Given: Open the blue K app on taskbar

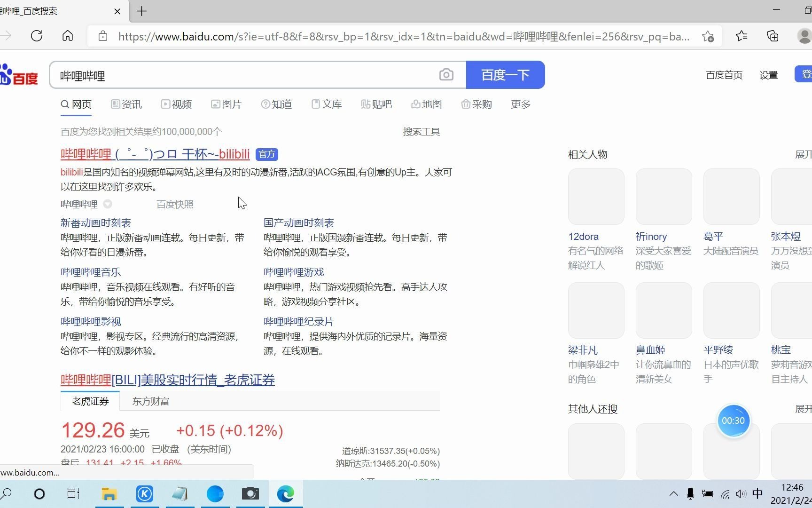Looking at the screenshot, I should click(x=145, y=494).
